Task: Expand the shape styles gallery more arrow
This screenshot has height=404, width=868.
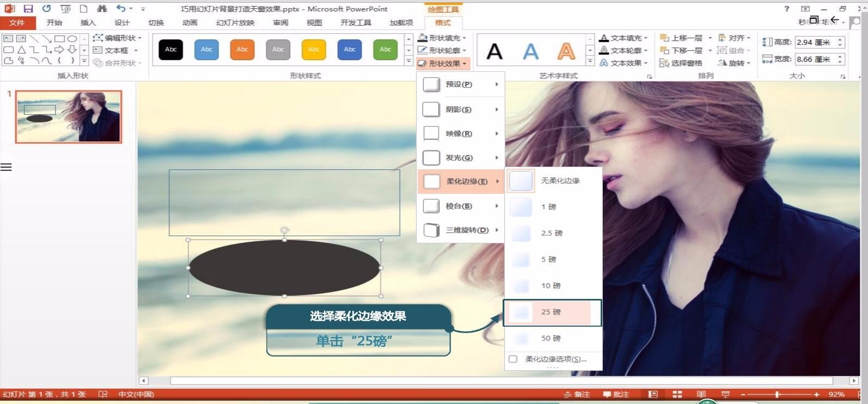Action: 409,62
